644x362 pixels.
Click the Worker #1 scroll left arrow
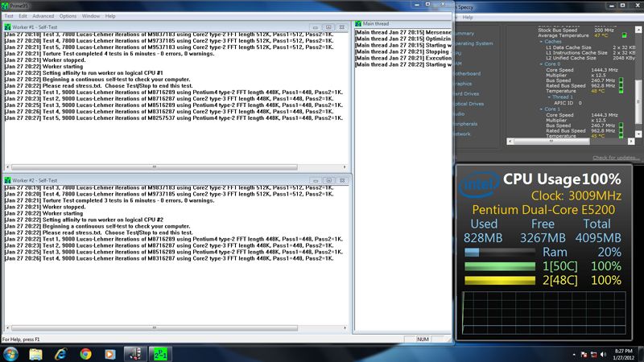8,167
